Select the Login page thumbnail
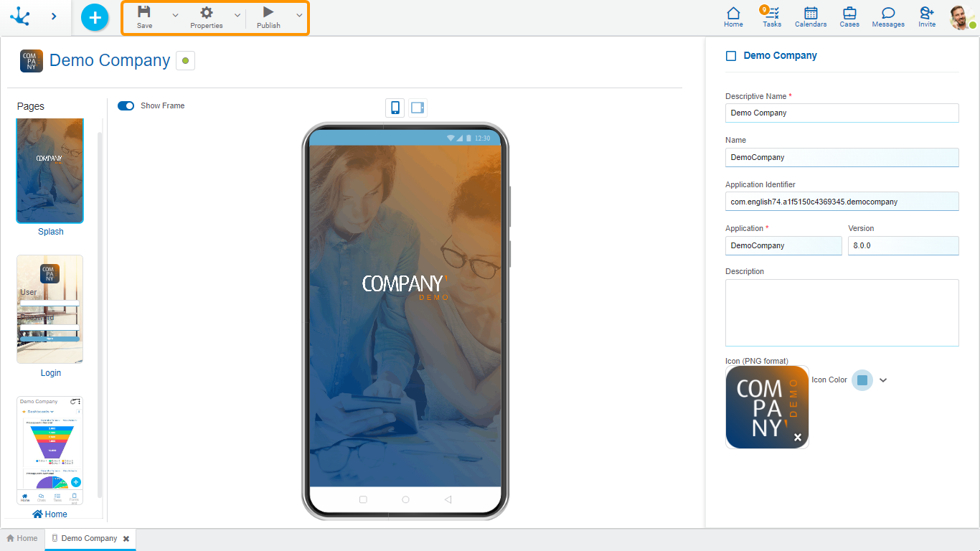Screen dimensions: 980x551 tap(50, 309)
